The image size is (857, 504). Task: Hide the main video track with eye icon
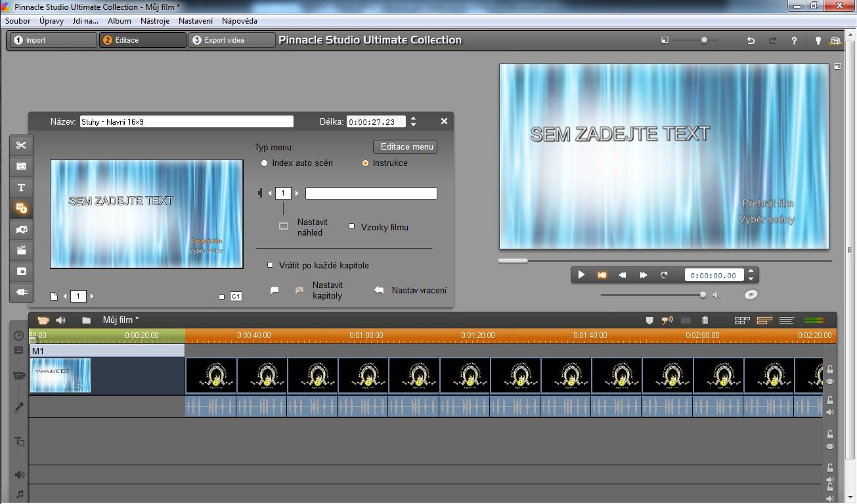(x=830, y=381)
